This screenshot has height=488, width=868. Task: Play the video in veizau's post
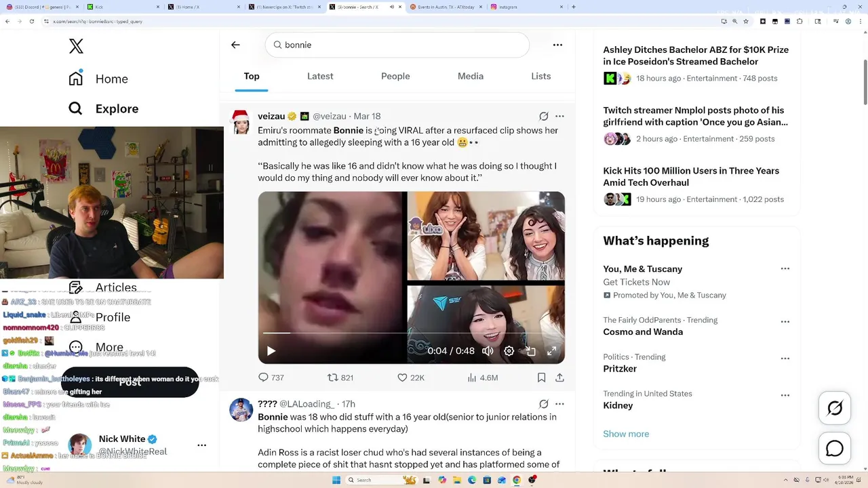[271, 350]
